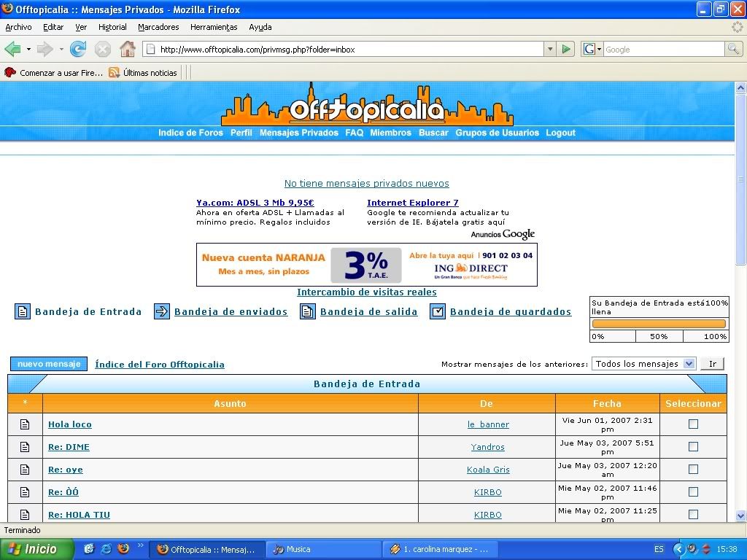Open the Bandeja de enviados folder icon
747x560 pixels.
[162, 312]
